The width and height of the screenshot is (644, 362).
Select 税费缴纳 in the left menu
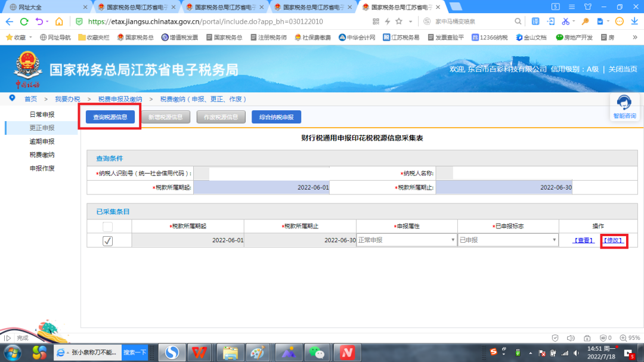(42, 155)
